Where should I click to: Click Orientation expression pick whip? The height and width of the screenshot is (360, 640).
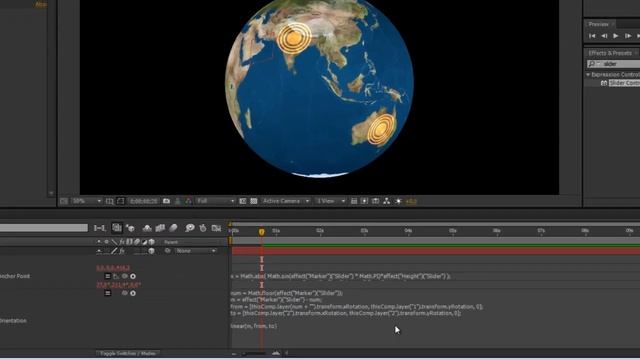(x=125, y=293)
